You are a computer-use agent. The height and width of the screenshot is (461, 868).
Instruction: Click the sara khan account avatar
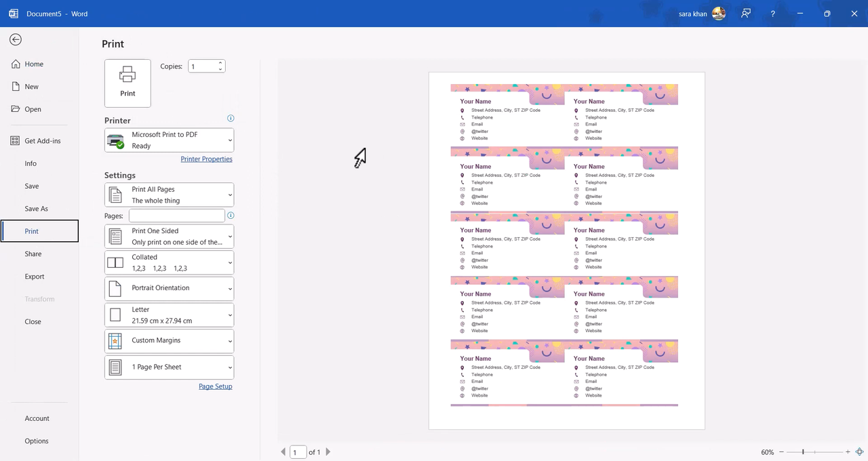pos(719,14)
